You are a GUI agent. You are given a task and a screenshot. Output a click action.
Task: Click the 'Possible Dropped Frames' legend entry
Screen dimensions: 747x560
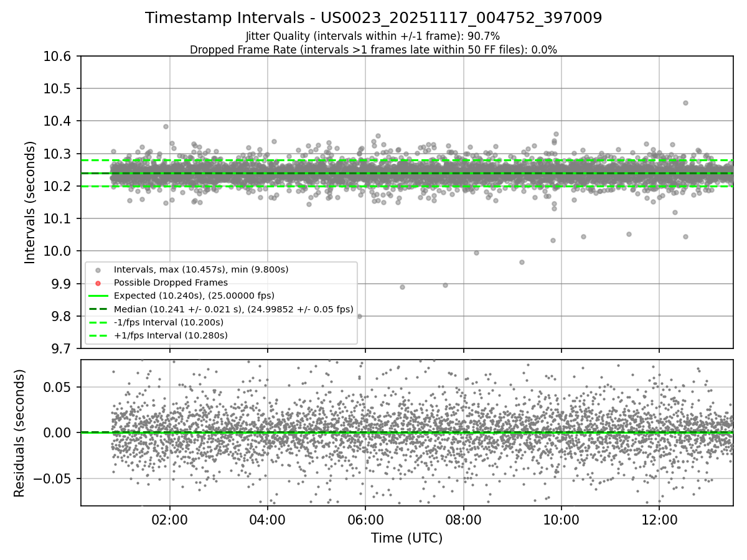171,282
